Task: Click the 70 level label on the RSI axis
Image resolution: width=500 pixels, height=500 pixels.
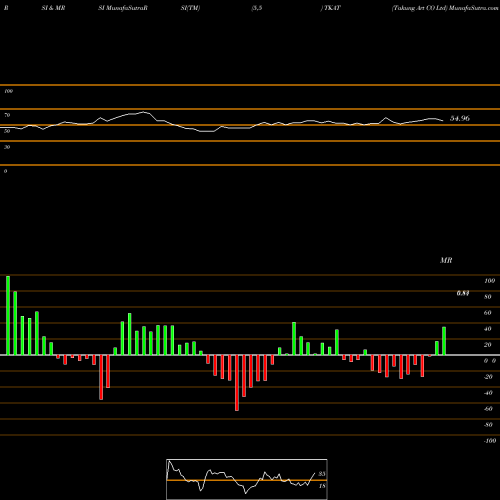Action: 7,115
